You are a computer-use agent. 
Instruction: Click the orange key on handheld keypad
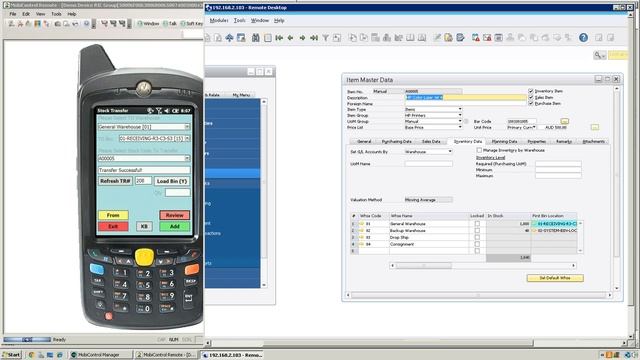click(x=191, y=269)
